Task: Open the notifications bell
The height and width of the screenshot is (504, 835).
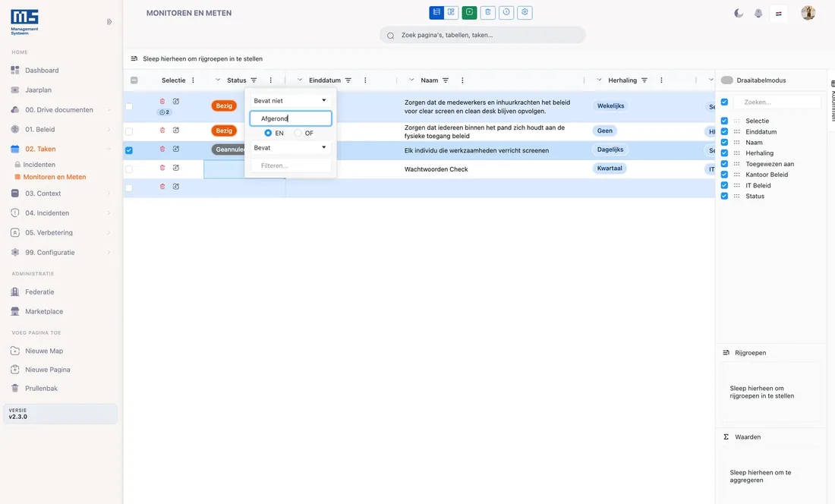Action: pos(758,14)
